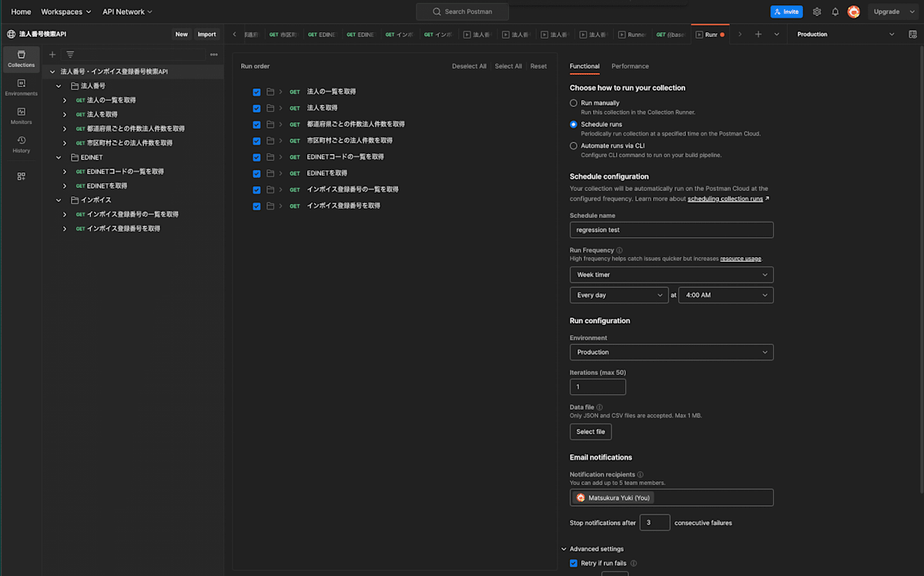Uncheck 都道府県ごとの件数法人件数を取得 in run order
The height and width of the screenshot is (576, 924).
[256, 124]
